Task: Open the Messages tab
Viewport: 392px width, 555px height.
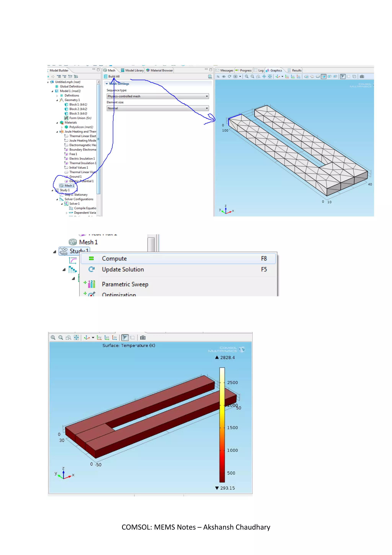Action: click(x=225, y=71)
